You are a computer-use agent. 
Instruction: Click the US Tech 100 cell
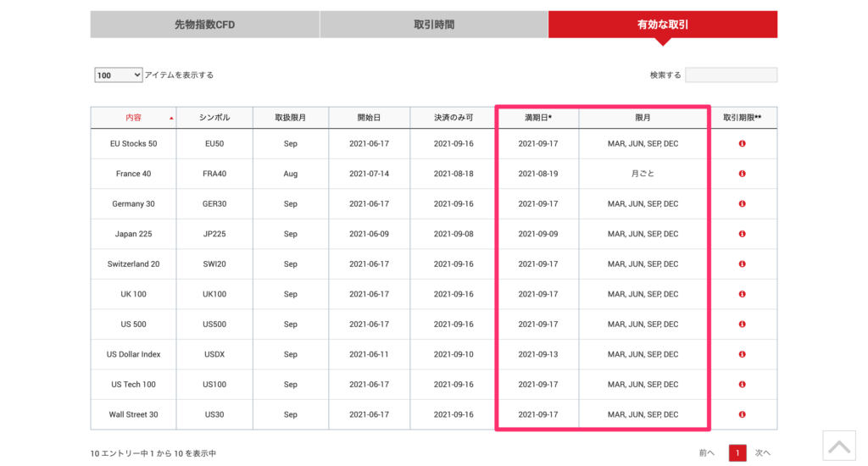133,384
